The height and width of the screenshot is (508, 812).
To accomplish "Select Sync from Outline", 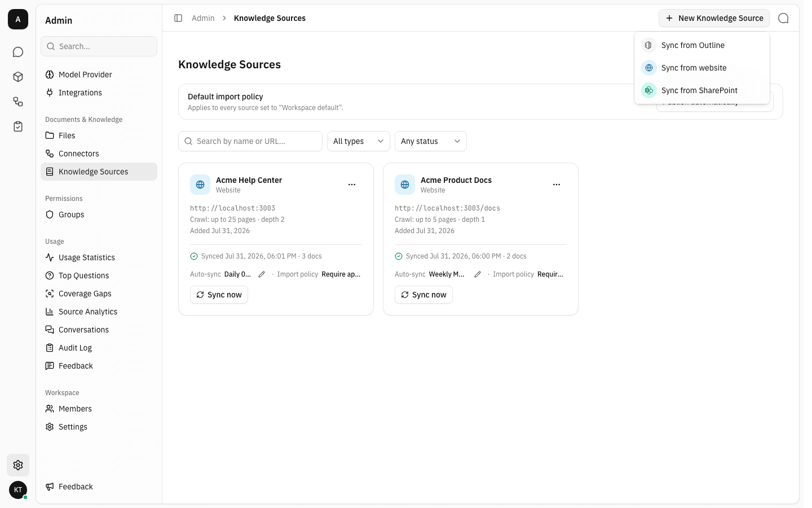I will (x=702, y=45).
